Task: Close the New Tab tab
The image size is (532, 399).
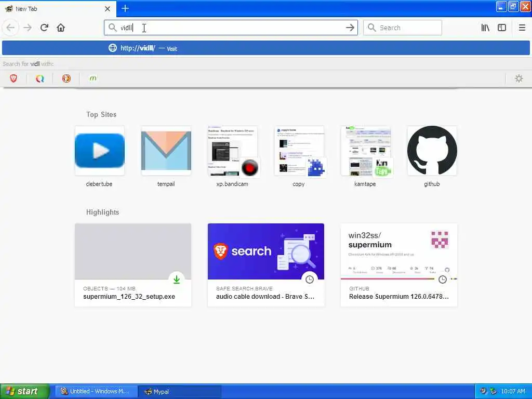Action: point(108,9)
